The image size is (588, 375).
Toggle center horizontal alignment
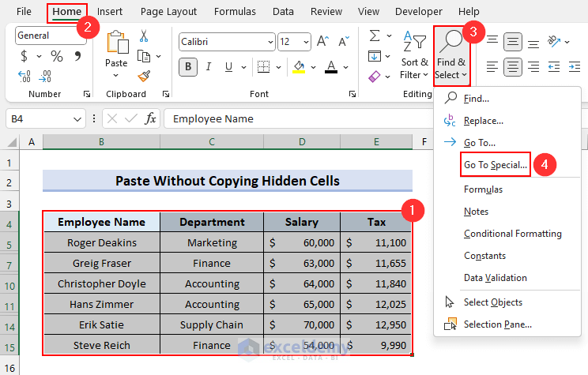(513, 67)
